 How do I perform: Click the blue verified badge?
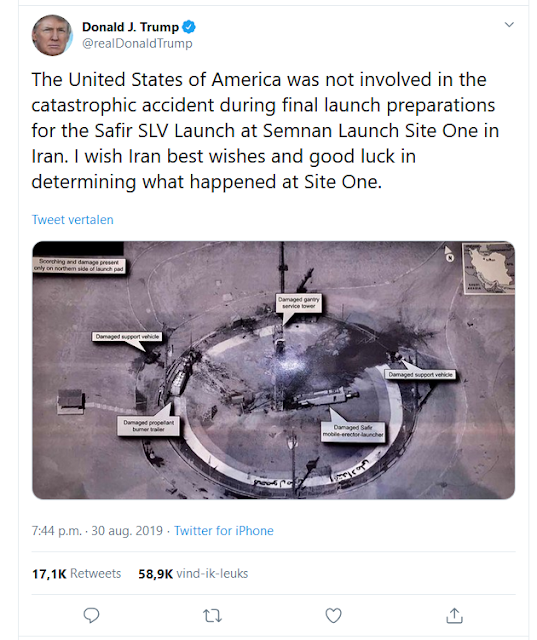coord(189,27)
